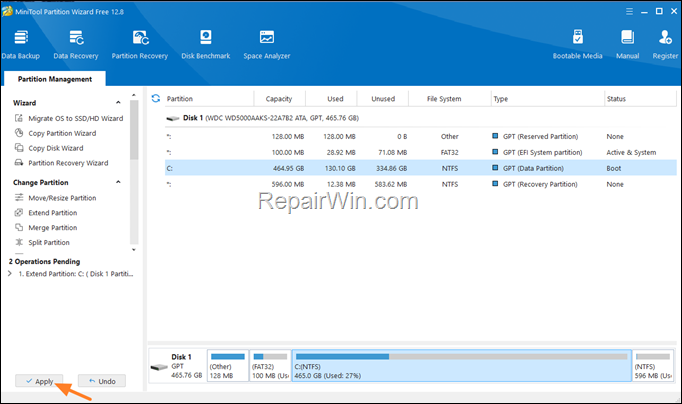Collapse the Wizard section
The height and width of the screenshot is (404, 682).
point(118,103)
